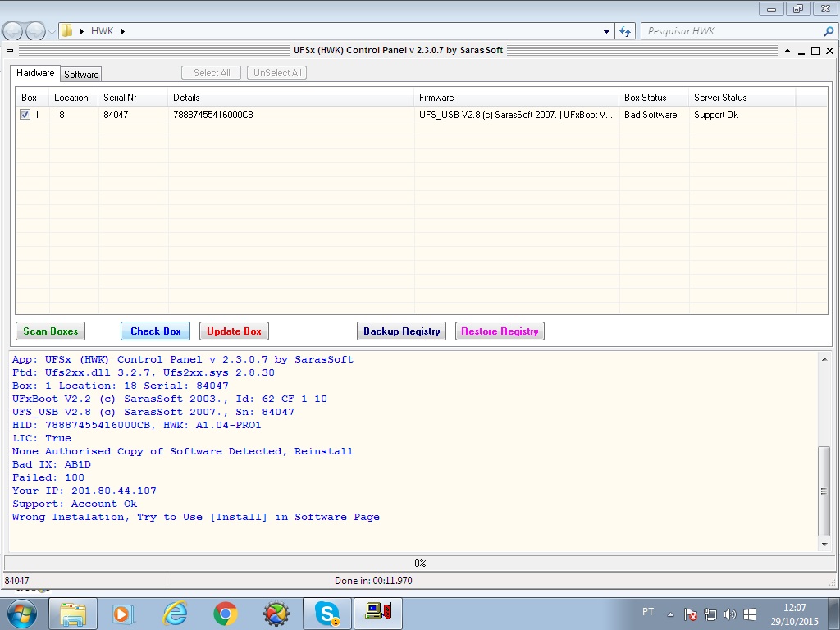Click the UnSelect All button
This screenshot has width=840, height=630.
pyautogui.click(x=277, y=73)
